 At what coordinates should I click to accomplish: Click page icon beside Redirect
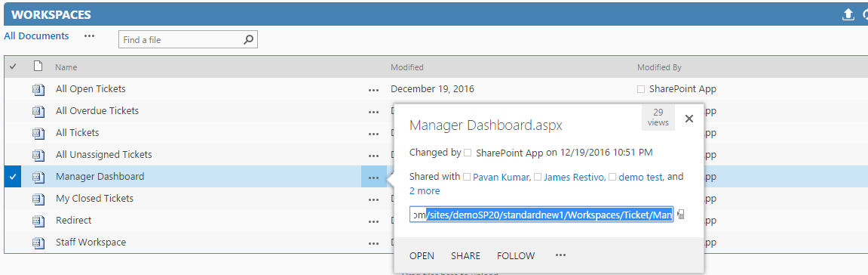click(x=38, y=221)
